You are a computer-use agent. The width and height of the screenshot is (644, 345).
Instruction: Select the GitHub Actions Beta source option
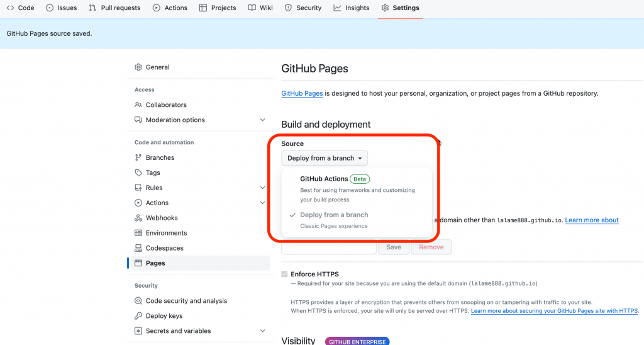357,189
